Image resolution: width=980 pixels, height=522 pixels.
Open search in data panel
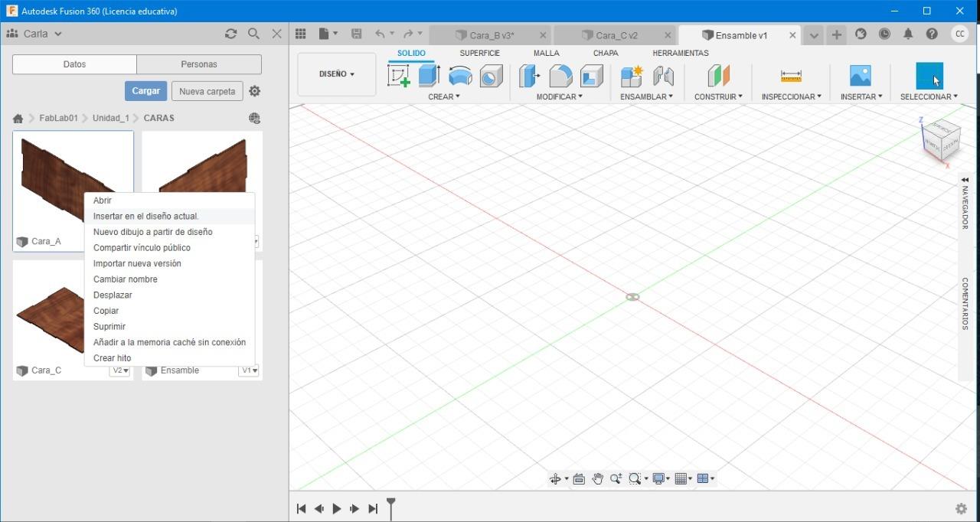click(254, 34)
